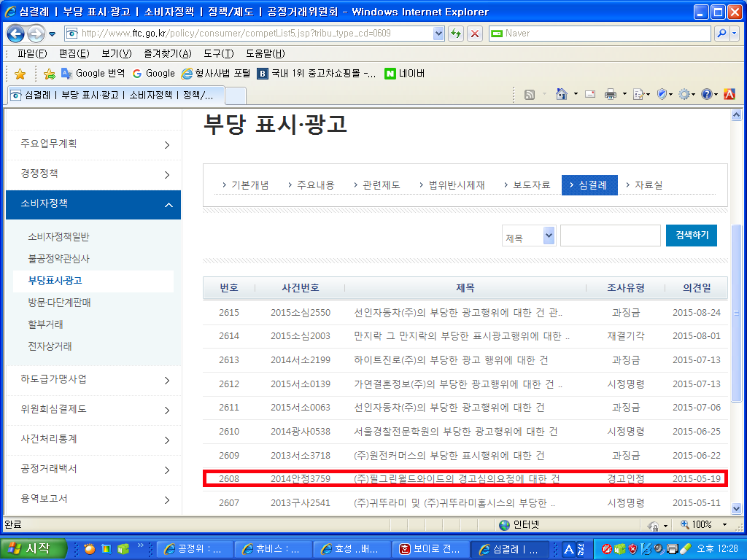Click the browser Back button

(16, 34)
